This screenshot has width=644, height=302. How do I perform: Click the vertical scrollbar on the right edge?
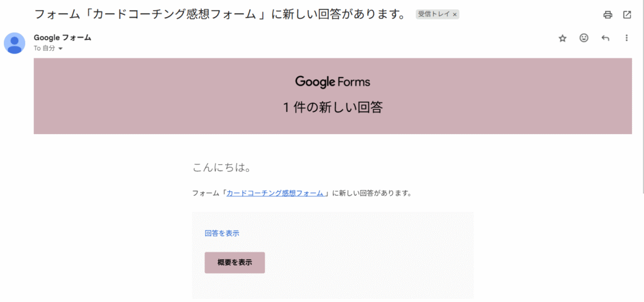click(x=641, y=94)
